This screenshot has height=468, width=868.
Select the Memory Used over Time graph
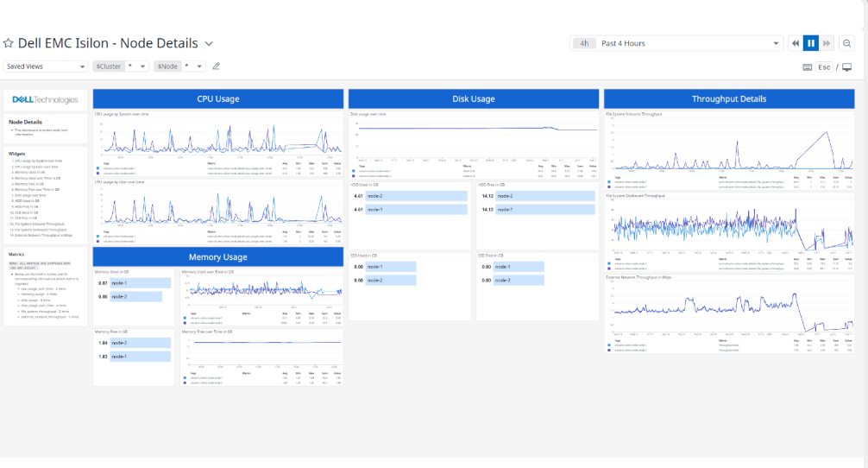pos(261,297)
